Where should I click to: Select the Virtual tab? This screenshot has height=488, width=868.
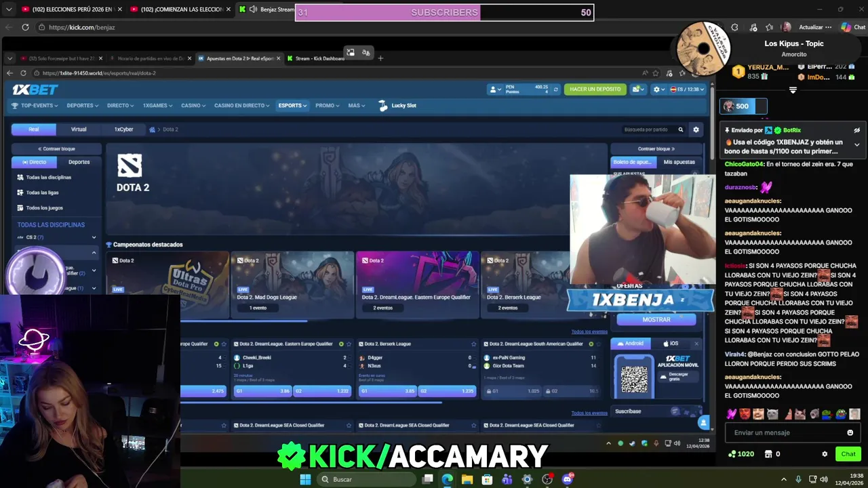click(79, 129)
